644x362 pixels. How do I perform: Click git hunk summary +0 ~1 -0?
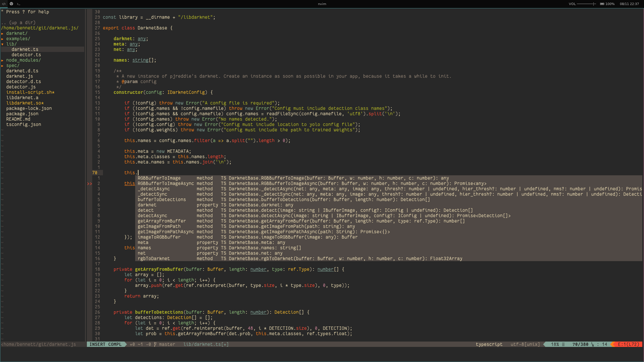(140, 344)
